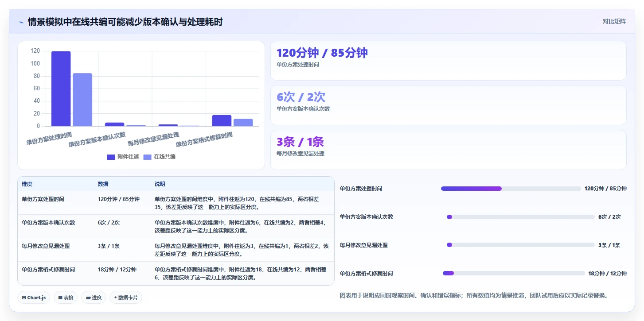Click the page title 情景模拟中在线共编
644x321 pixels.
[x=125, y=22]
